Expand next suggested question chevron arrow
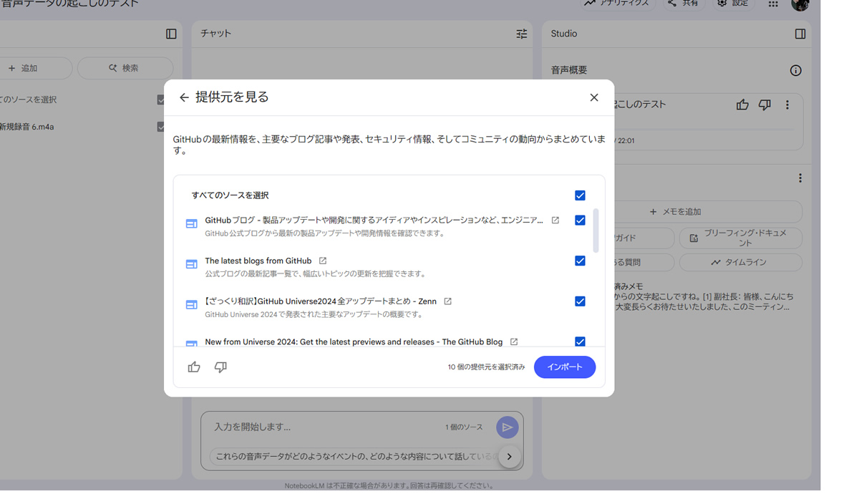The width and height of the screenshot is (859, 504). 509,457
